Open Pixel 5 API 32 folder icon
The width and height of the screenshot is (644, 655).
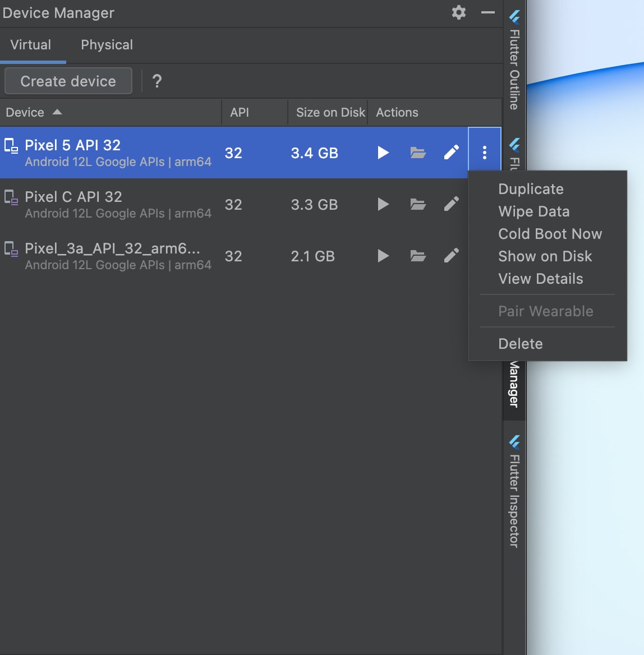coord(417,153)
